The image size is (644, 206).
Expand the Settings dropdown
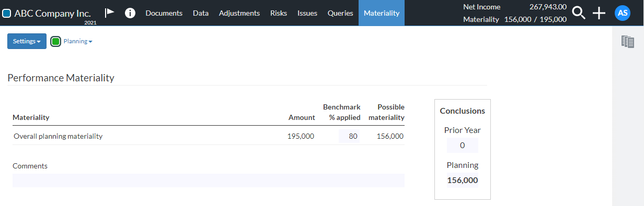tap(27, 41)
